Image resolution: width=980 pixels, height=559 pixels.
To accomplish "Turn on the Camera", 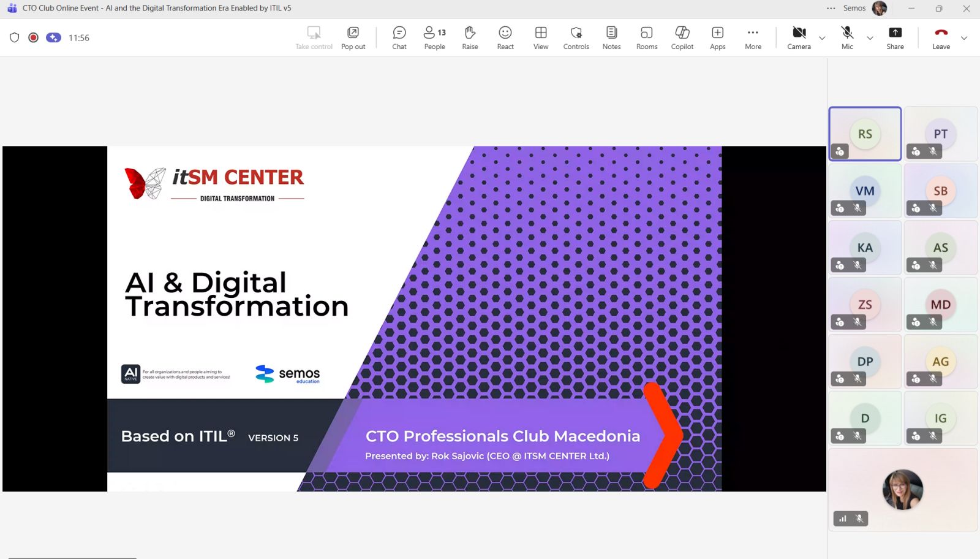I will tap(799, 37).
